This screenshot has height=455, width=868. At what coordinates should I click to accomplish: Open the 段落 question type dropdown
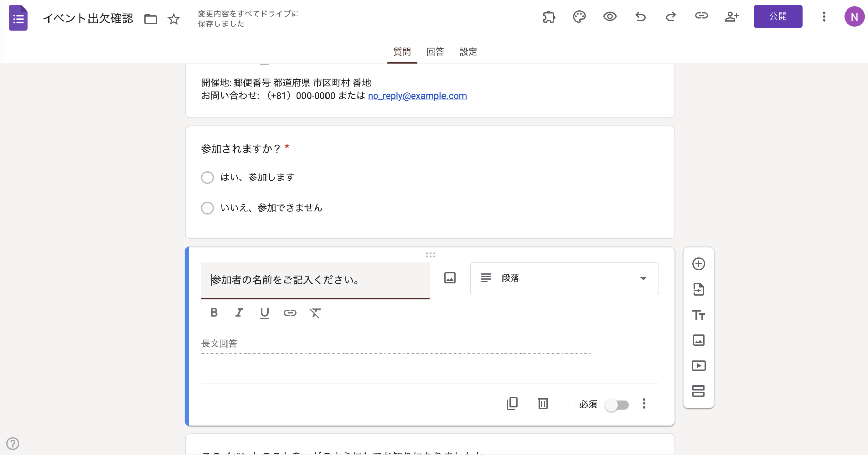[x=564, y=278]
